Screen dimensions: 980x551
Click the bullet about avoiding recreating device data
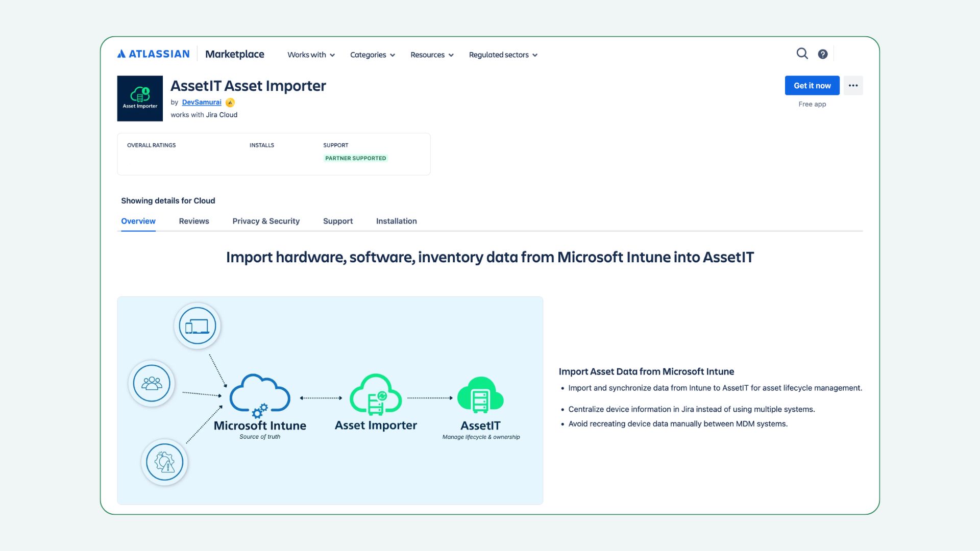coord(678,423)
